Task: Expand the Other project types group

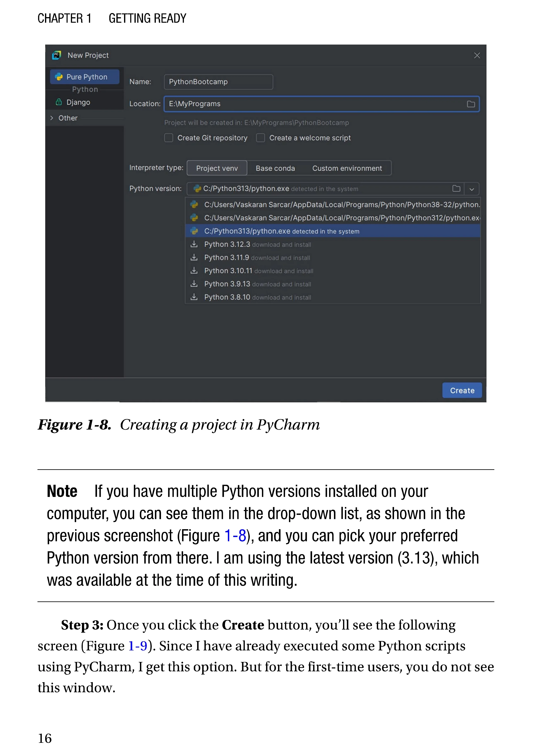Action: pos(52,118)
